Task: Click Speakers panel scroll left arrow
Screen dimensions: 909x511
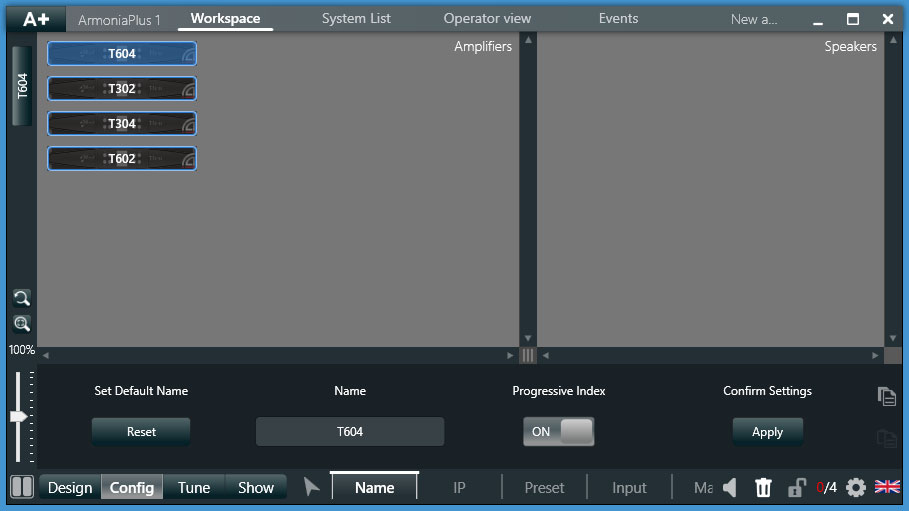Action: pyautogui.click(x=546, y=356)
